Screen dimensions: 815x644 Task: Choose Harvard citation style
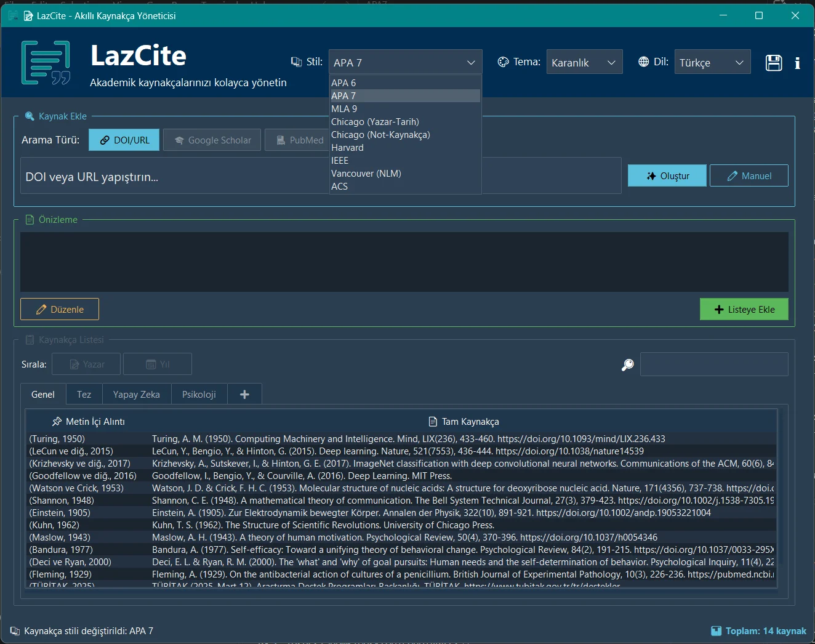(405, 147)
